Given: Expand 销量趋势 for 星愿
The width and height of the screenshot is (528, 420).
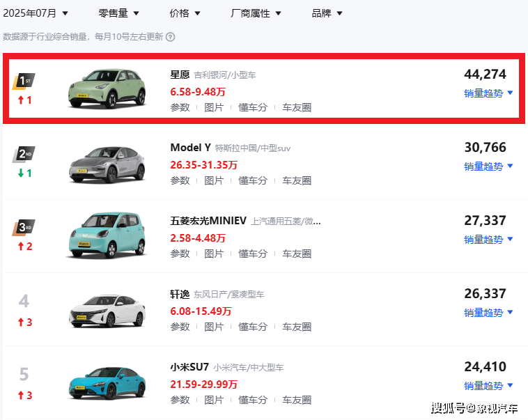Looking at the screenshot, I should [488, 93].
